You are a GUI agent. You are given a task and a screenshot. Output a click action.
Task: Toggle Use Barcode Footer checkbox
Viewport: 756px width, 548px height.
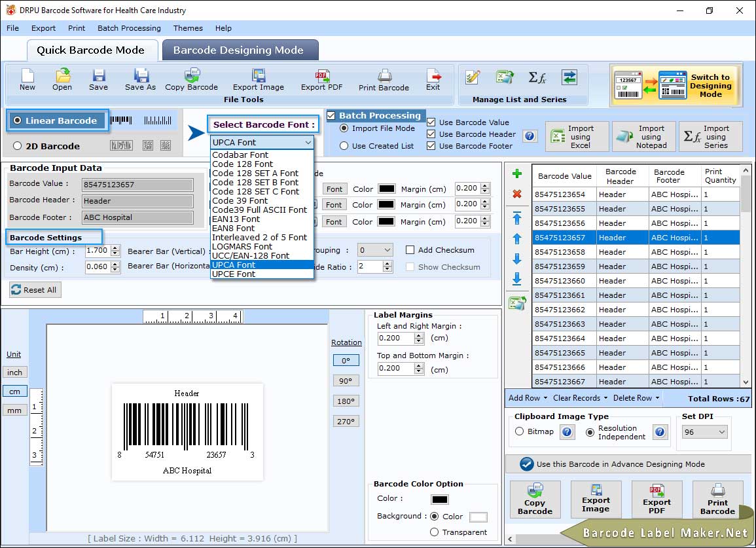point(431,146)
